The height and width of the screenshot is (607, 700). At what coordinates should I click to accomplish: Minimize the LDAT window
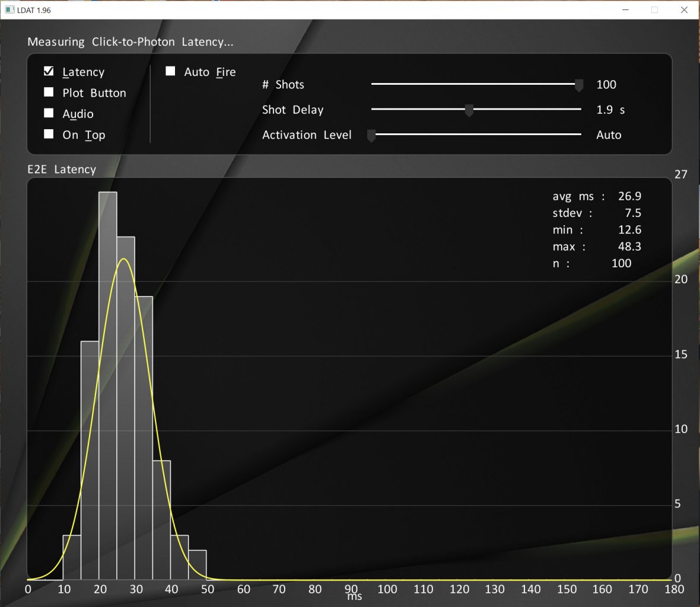pos(625,10)
